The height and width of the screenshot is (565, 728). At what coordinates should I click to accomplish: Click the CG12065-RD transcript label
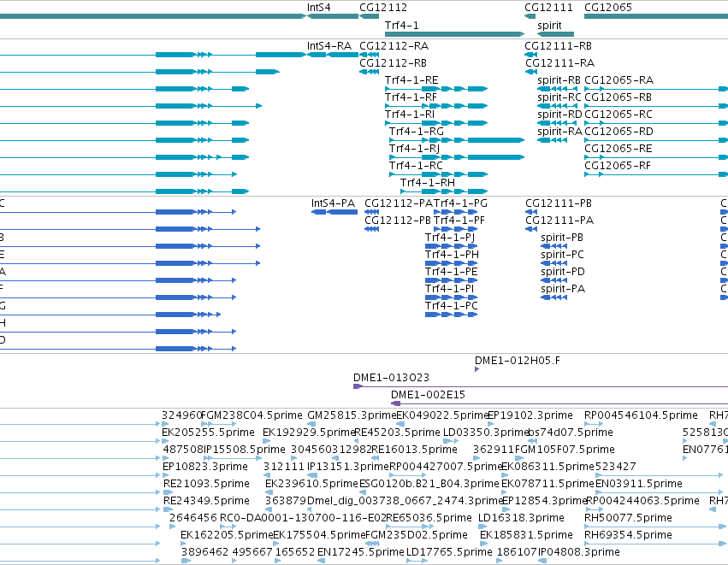tap(619, 132)
